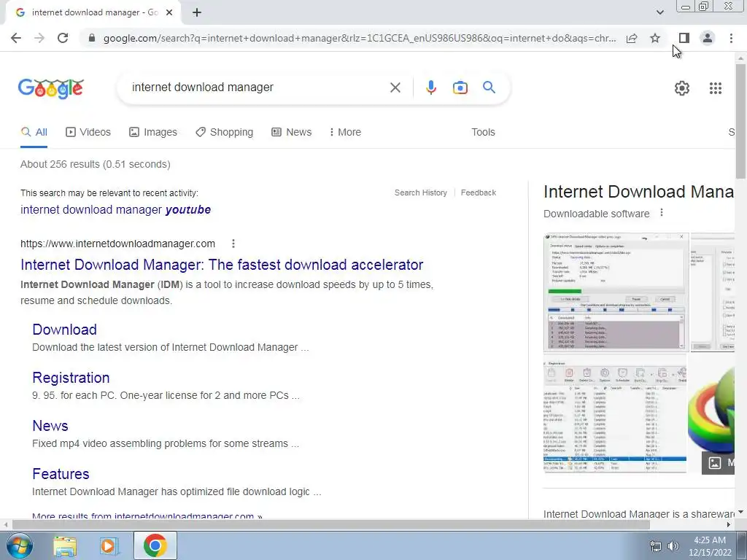
Task: Open Windows Explorer from the taskbar
Action: [x=65, y=545]
